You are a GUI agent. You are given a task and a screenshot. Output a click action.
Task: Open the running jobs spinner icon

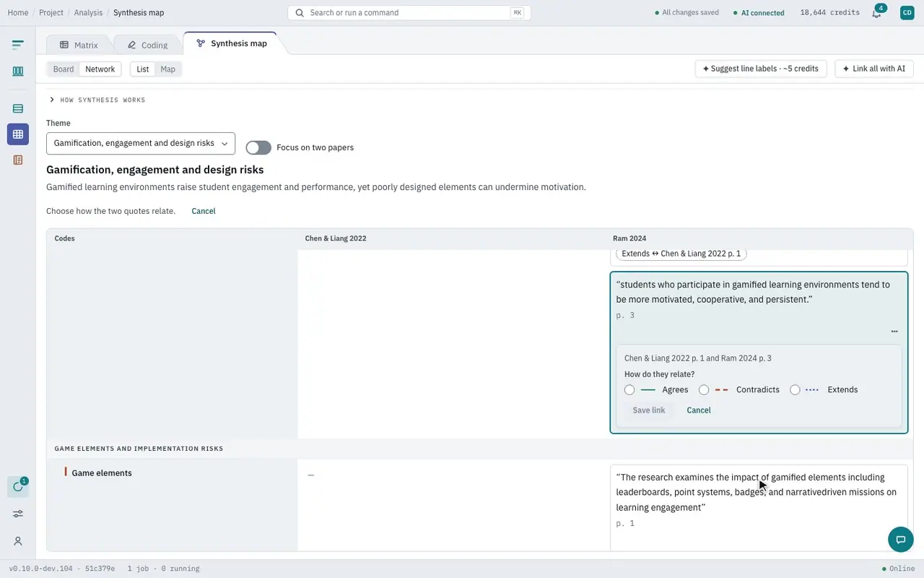[18, 487]
